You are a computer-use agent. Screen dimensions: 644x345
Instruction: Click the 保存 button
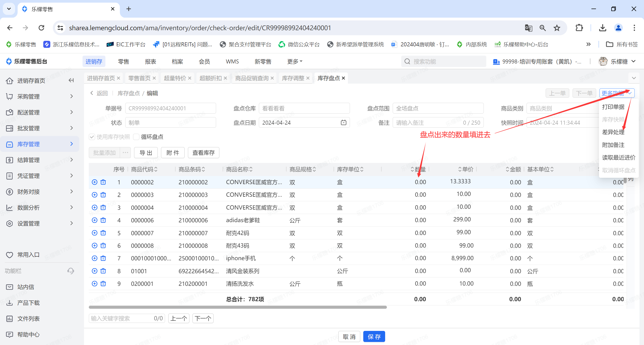374,337
